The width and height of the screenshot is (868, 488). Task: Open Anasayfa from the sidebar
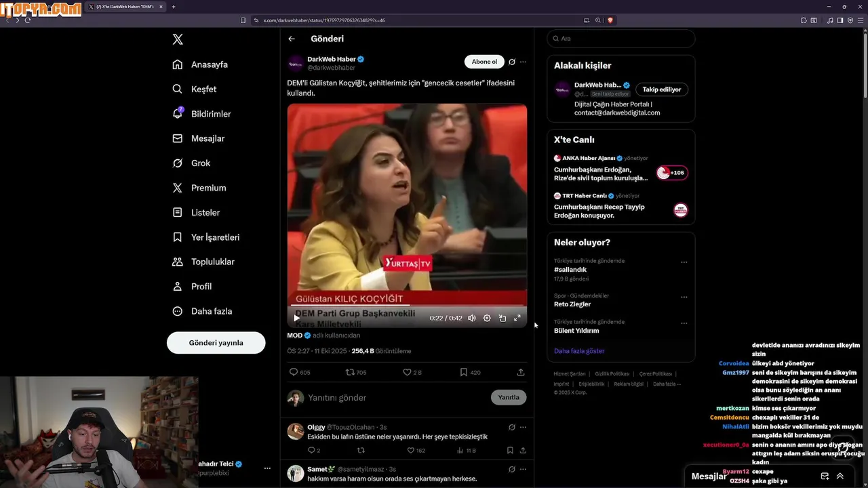[x=200, y=64]
